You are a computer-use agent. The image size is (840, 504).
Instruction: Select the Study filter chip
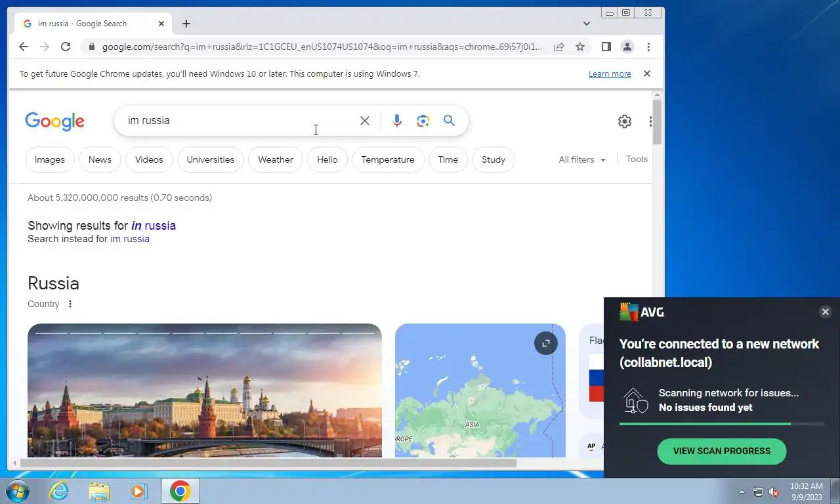493,159
